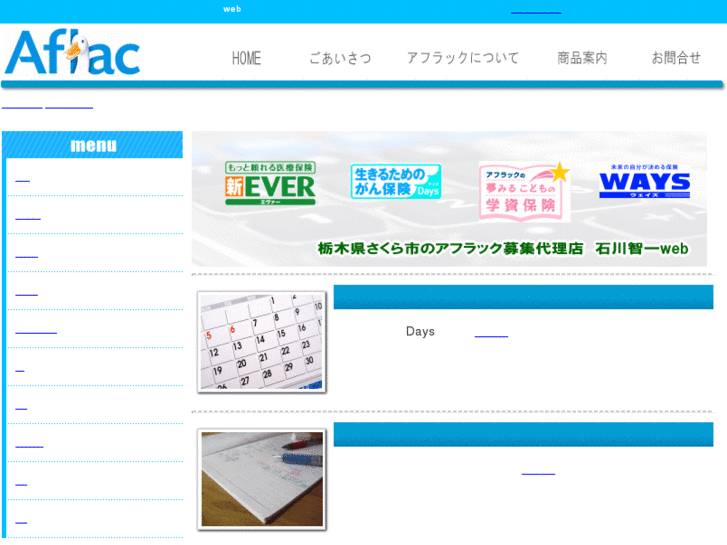This screenshot has height=545, width=727.
Task: Click the 新EVER medical insurance logo
Action: coord(270,183)
